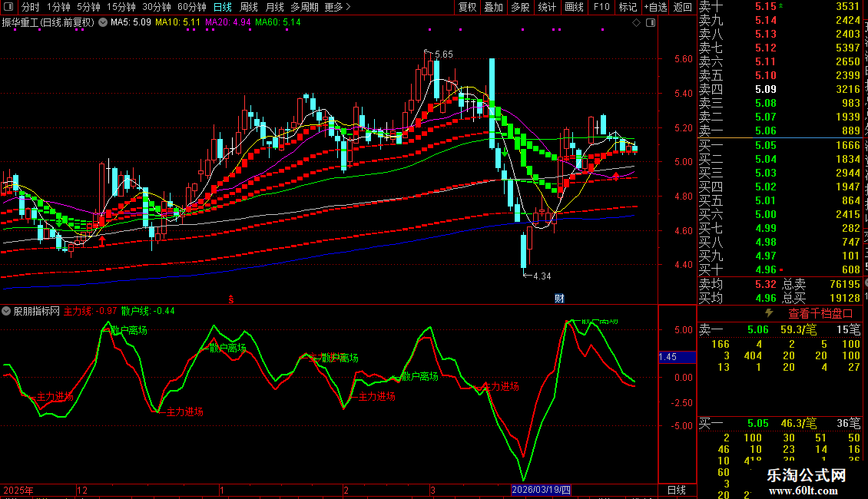
Task: Select the 卖十 5.15 order row
Action: point(780,7)
